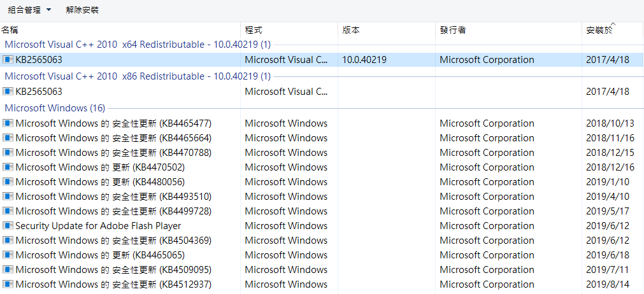Click the icon next to update KB4499728
Viewport: 644px width, 294px height.
click(8, 211)
